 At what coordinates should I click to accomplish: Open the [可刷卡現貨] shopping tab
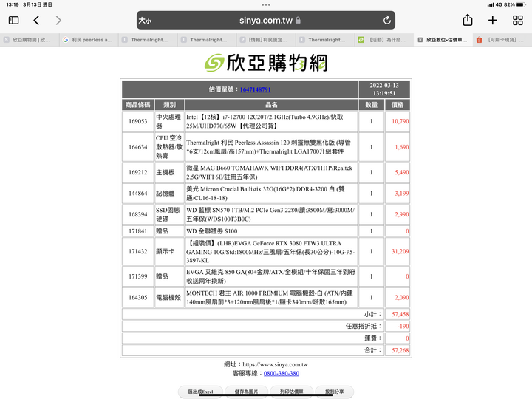[502, 40]
